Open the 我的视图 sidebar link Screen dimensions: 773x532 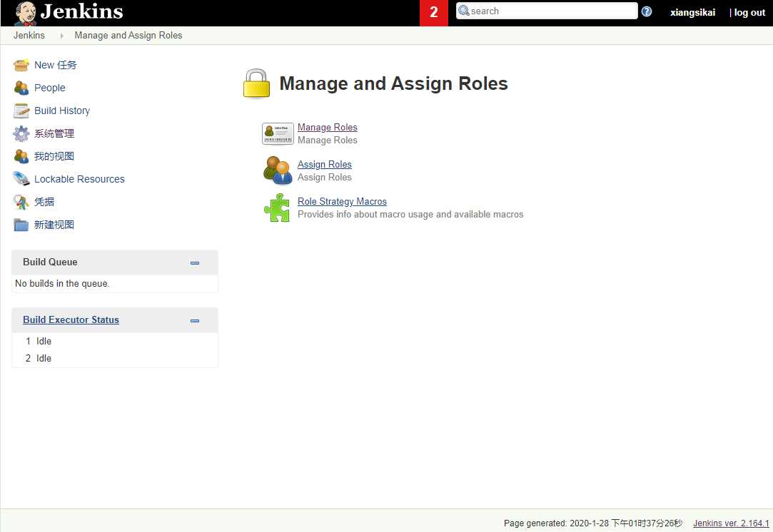coord(54,156)
